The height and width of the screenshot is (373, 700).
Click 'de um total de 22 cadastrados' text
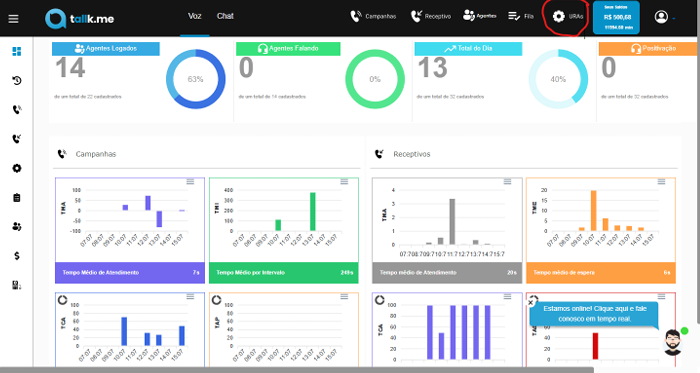88,96
